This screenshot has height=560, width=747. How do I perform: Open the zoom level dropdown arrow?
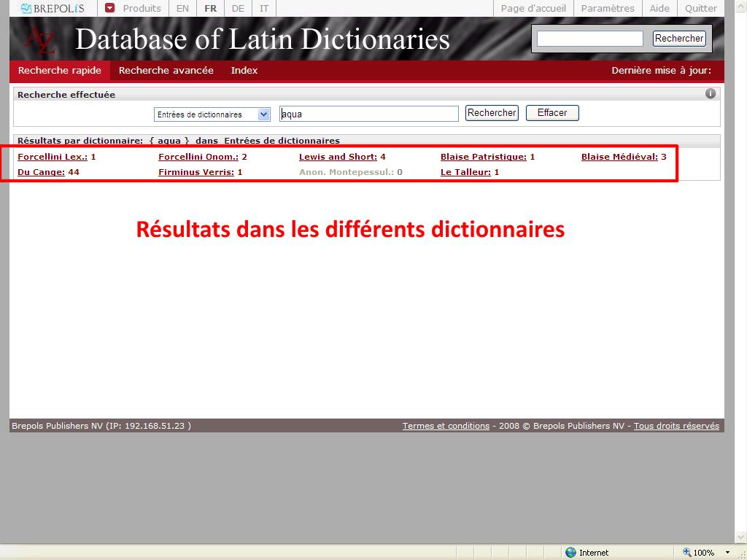coord(727,553)
